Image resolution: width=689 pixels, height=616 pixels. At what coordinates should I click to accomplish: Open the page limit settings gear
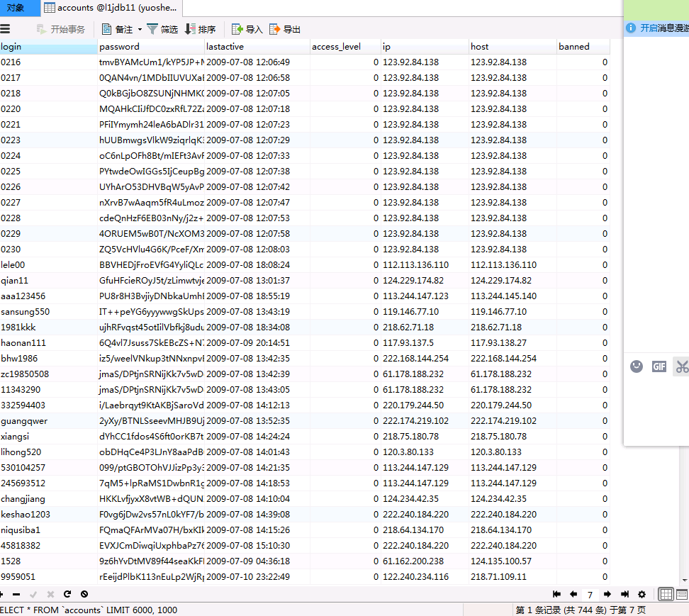click(642, 594)
